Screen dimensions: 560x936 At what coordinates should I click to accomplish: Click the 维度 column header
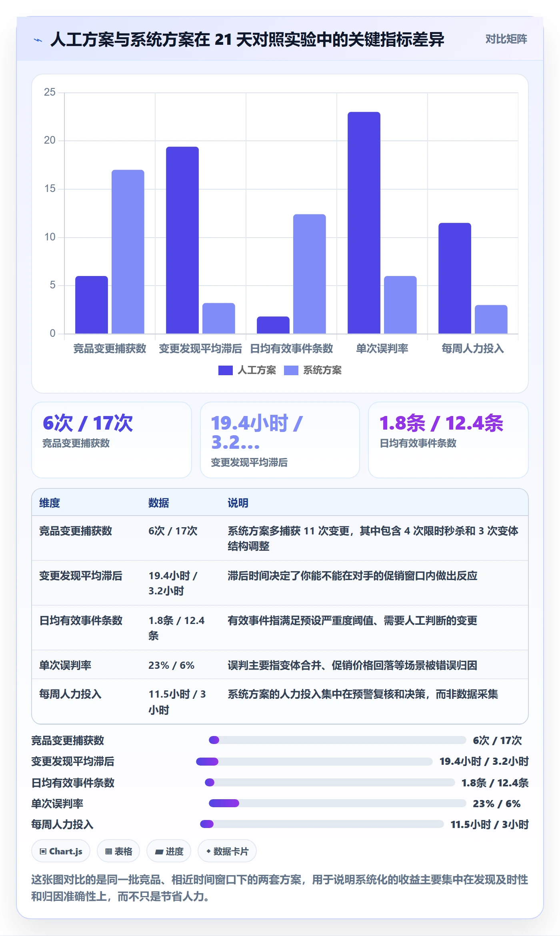click(50, 503)
